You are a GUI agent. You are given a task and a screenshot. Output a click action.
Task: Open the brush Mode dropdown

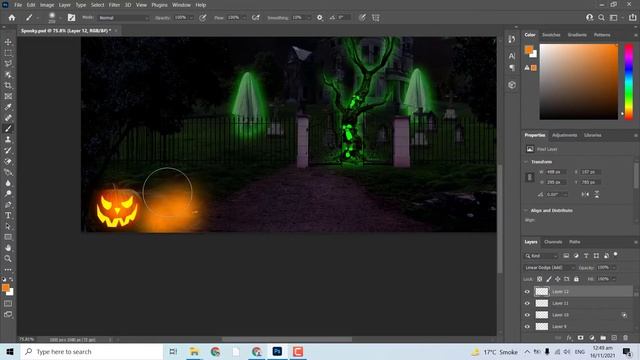tap(124, 18)
